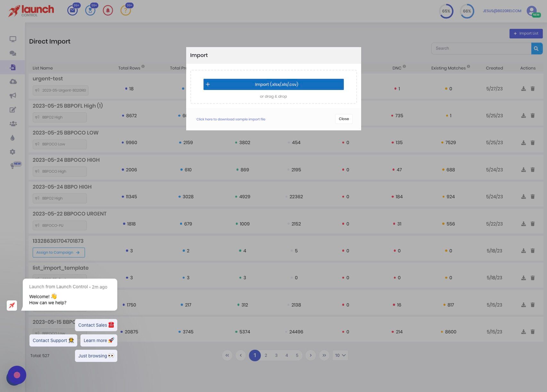View the red notifications bell icon
The width and height of the screenshot is (547, 392).
click(x=108, y=10)
